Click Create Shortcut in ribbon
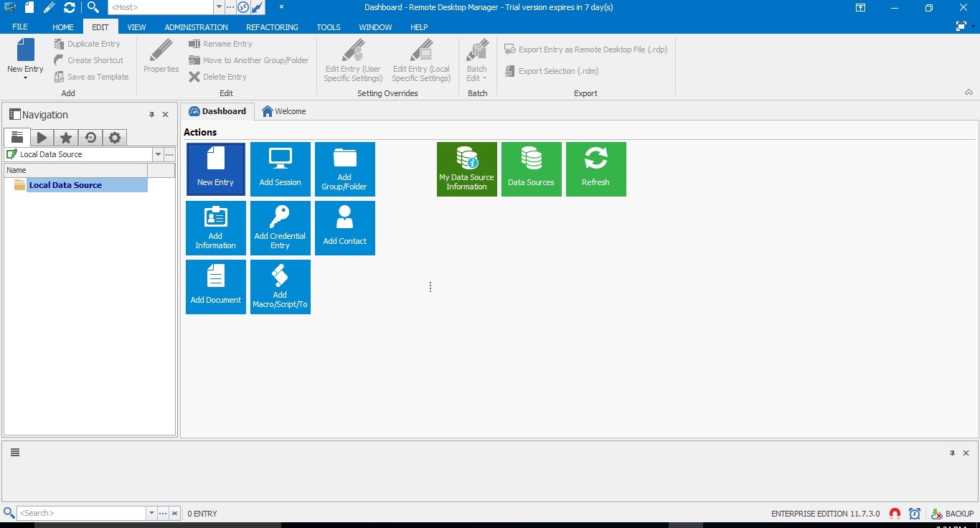The image size is (980, 528). click(x=89, y=60)
